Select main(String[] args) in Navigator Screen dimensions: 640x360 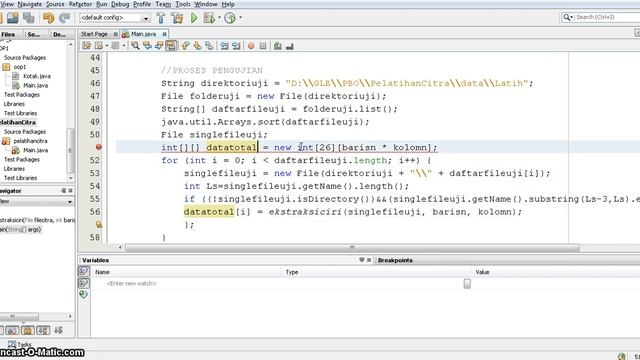[20, 229]
